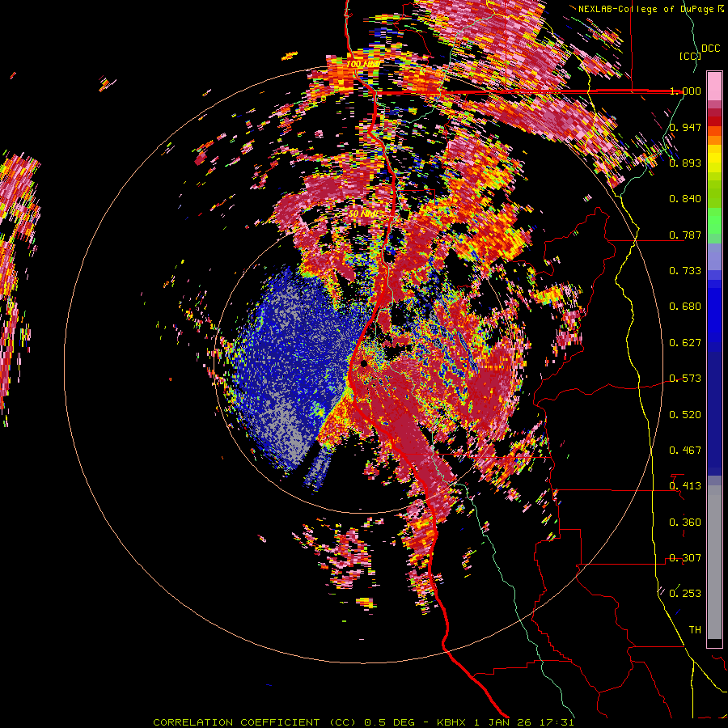Select the 0.360 legend value
728x728 pixels.
pyautogui.click(x=685, y=522)
